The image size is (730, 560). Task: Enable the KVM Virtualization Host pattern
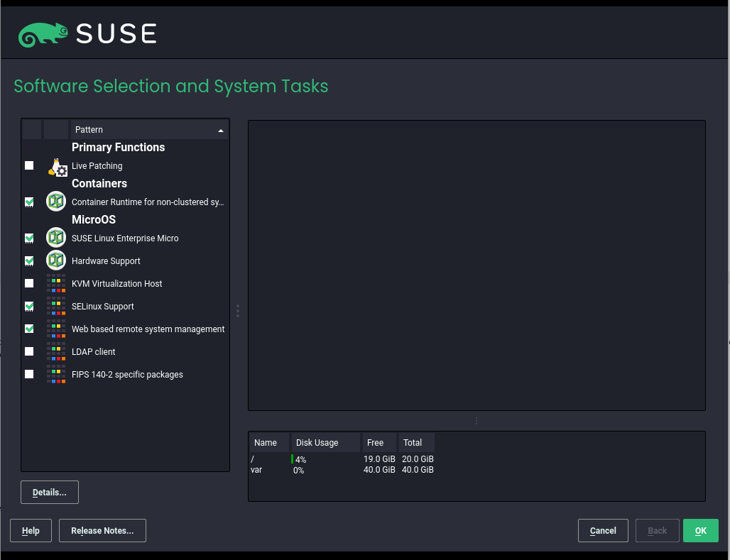29,283
